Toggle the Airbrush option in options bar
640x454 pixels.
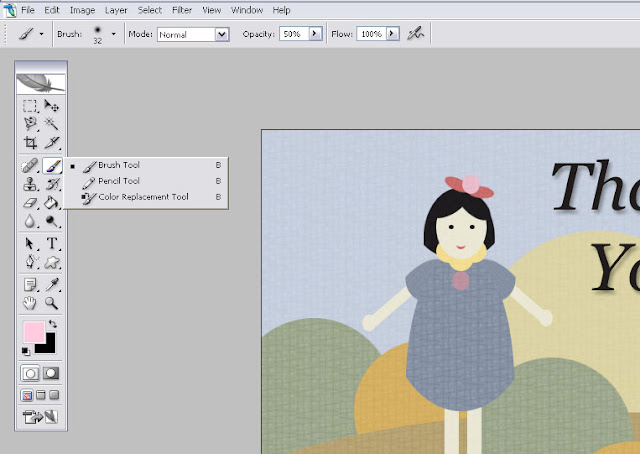pos(416,33)
